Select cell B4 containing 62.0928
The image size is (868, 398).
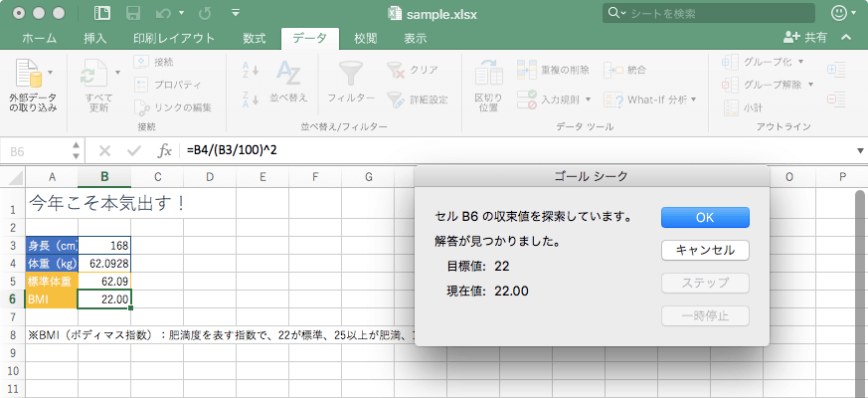[x=103, y=263]
